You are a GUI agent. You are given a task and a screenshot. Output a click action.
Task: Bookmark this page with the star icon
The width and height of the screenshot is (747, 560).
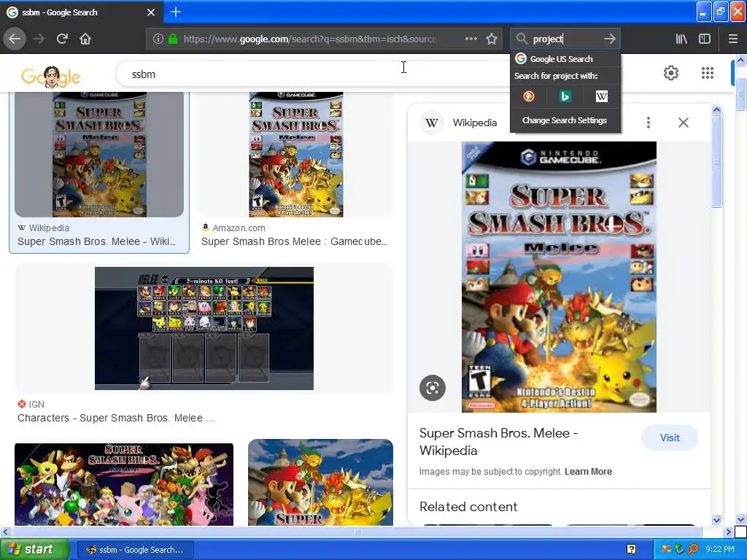click(x=492, y=39)
